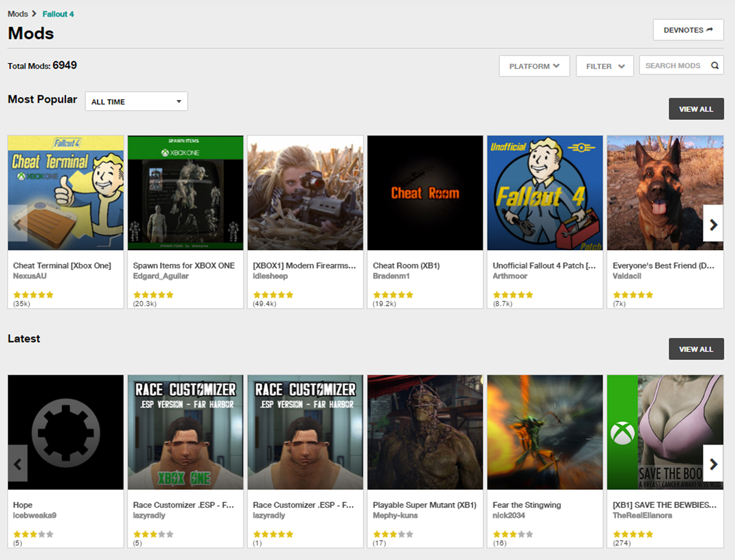Open author TheRealElianora profile

[642, 515]
